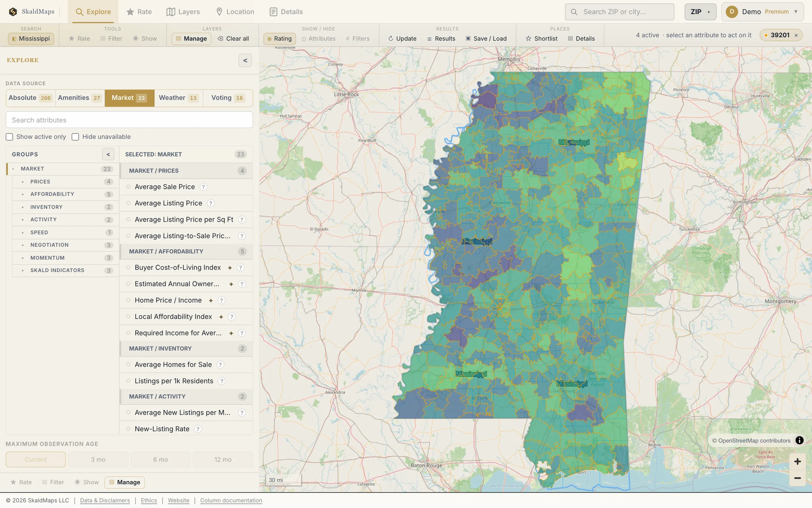812x508 pixels.
Task: Focus the Search attributes field
Action: click(129, 120)
